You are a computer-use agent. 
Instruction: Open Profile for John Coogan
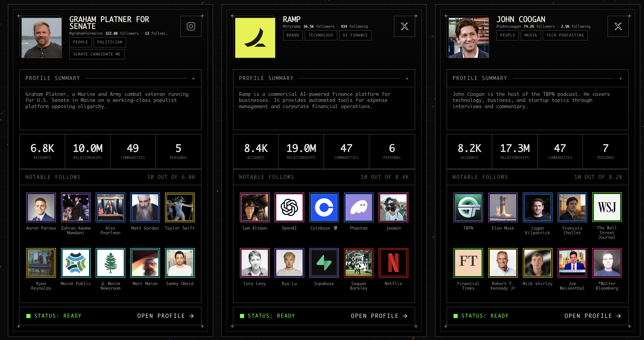tap(592, 316)
